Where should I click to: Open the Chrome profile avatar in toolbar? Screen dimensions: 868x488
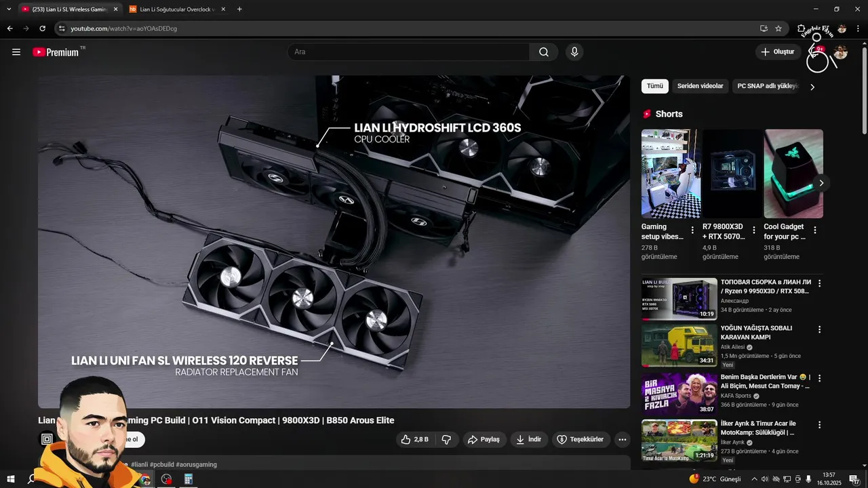[842, 28]
